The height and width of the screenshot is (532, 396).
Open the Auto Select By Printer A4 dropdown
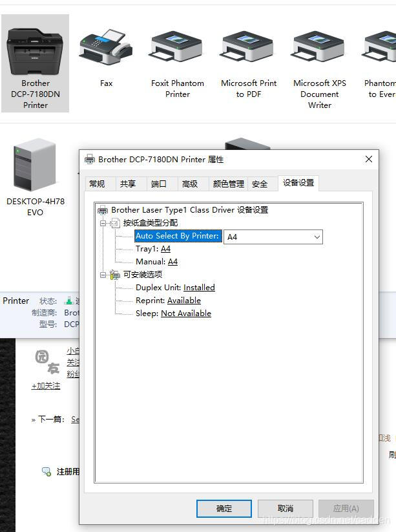[273, 237]
